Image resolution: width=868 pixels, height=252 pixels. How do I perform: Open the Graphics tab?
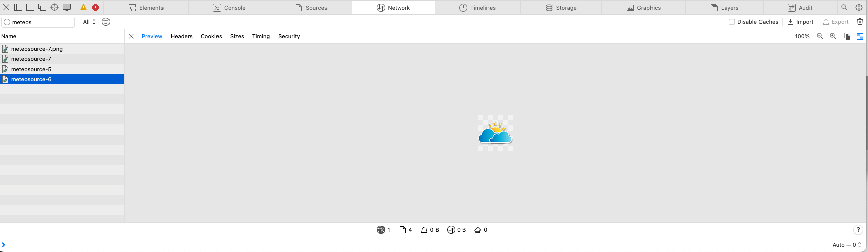(643, 8)
